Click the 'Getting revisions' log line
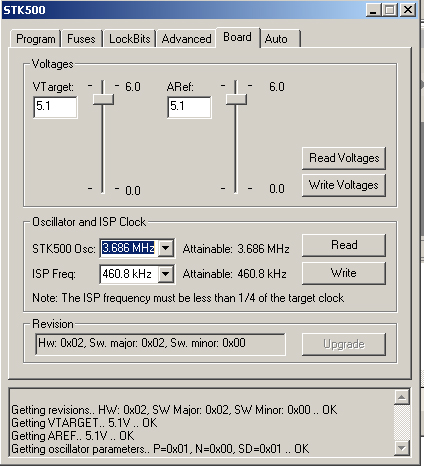Screen dimensions: 424x468 click(174, 410)
